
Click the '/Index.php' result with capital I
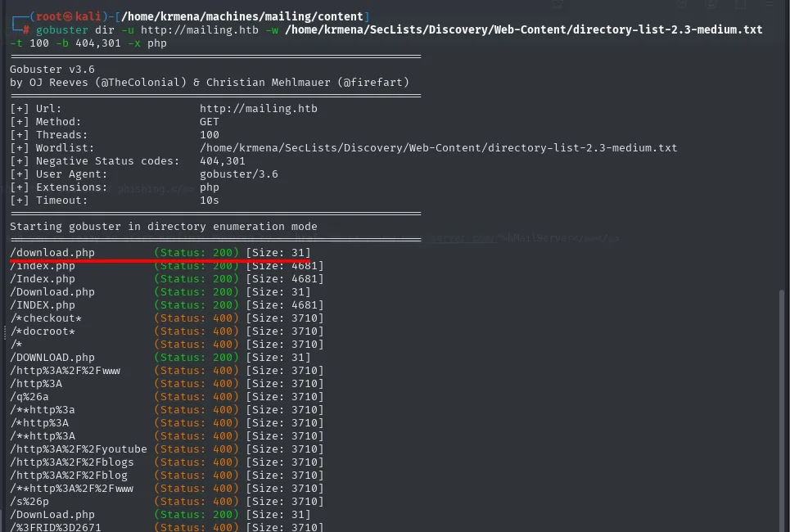(43, 278)
